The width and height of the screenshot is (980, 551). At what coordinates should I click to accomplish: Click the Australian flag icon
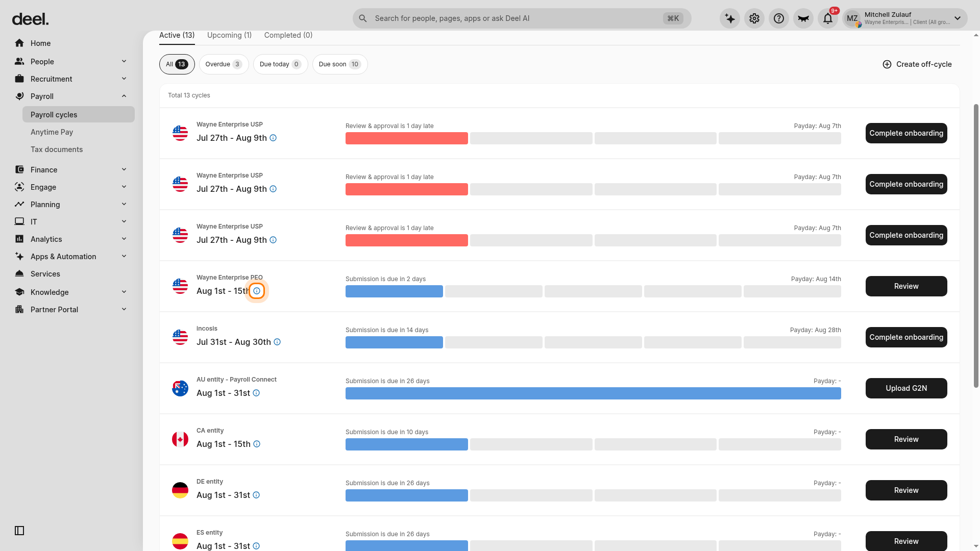point(180,388)
